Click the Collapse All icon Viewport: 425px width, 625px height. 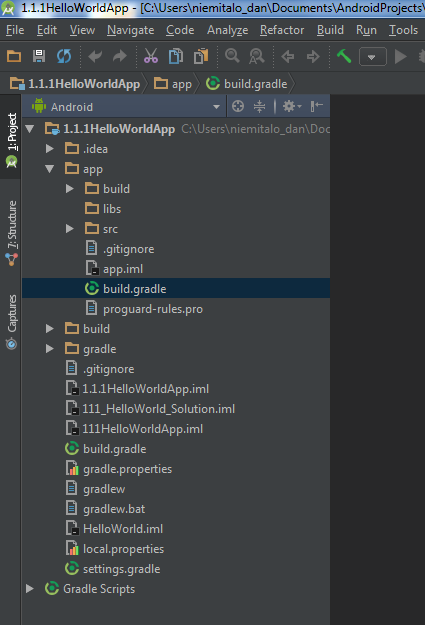260,106
